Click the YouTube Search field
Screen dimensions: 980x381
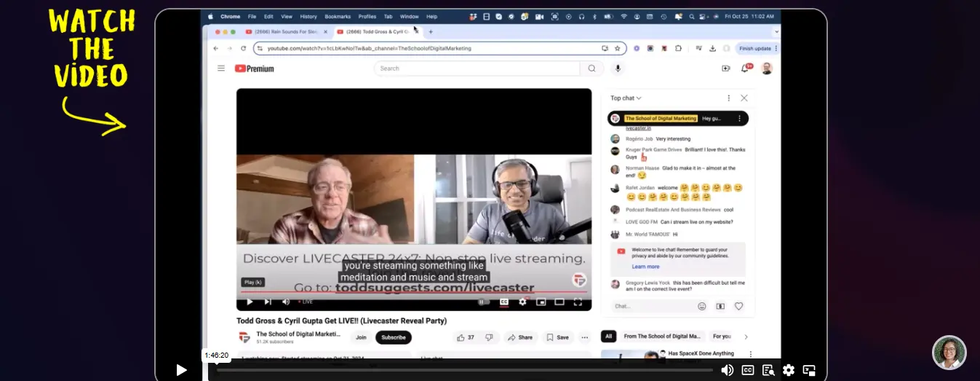coord(477,68)
